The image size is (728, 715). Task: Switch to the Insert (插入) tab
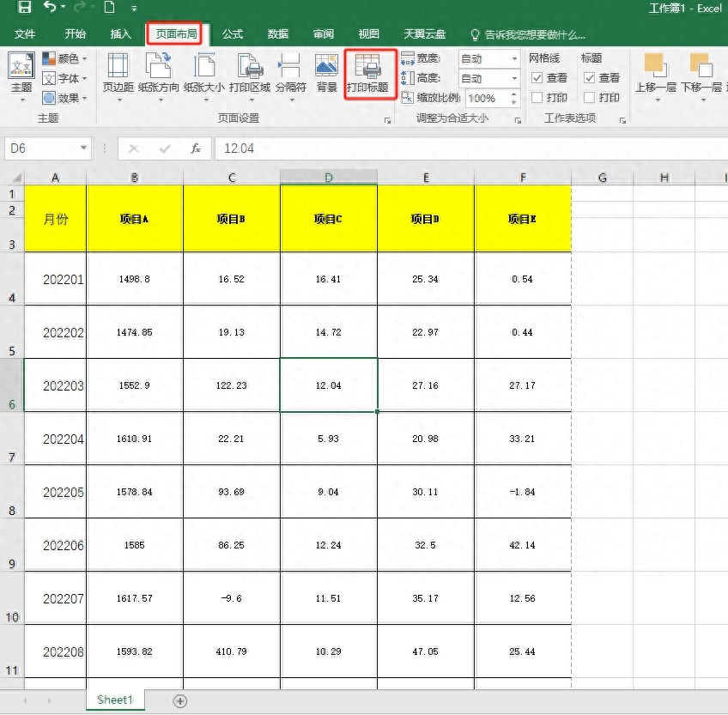(121, 33)
